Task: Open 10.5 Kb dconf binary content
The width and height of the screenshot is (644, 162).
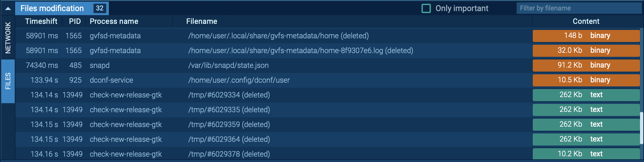Action: point(586,80)
